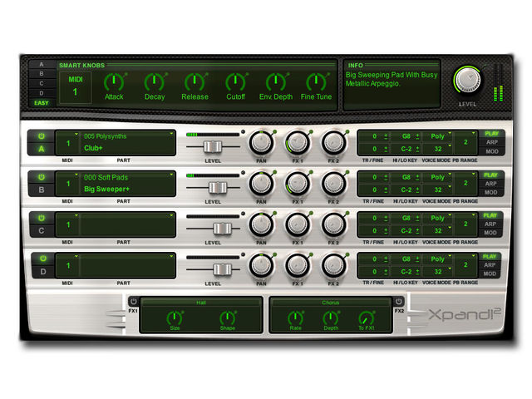Screen dimensions: 532x399
Task: Select the part D letter button
Action: point(43,272)
